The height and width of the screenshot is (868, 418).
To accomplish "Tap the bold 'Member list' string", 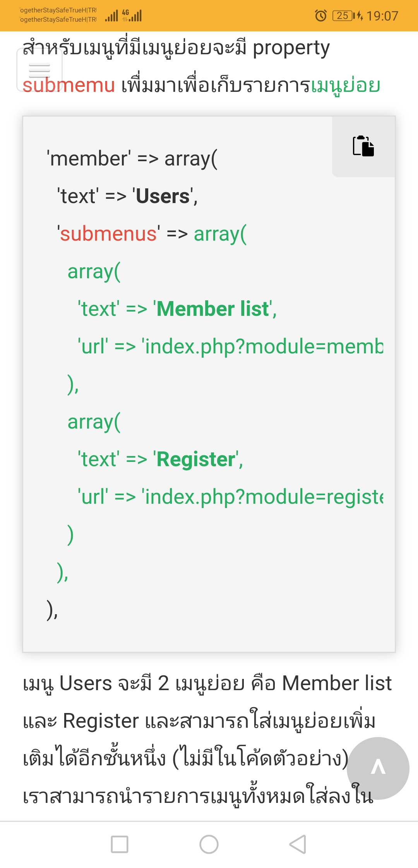I will tap(212, 309).
